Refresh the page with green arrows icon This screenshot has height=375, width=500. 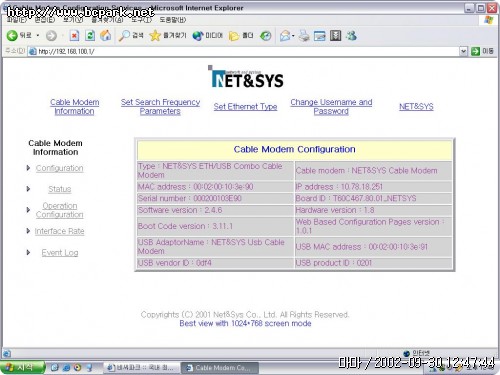pos(90,35)
